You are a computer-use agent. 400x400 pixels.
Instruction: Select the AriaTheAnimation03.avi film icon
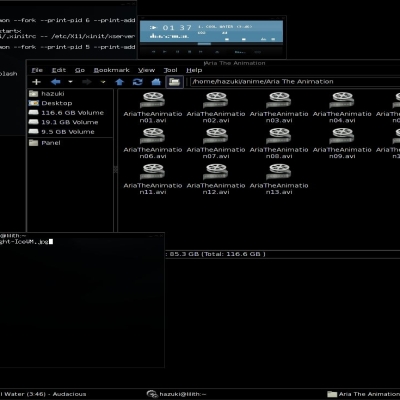(279, 100)
